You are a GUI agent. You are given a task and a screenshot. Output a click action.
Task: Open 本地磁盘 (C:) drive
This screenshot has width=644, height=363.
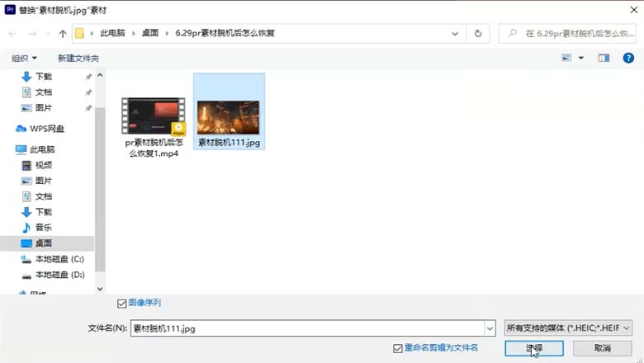59,259
